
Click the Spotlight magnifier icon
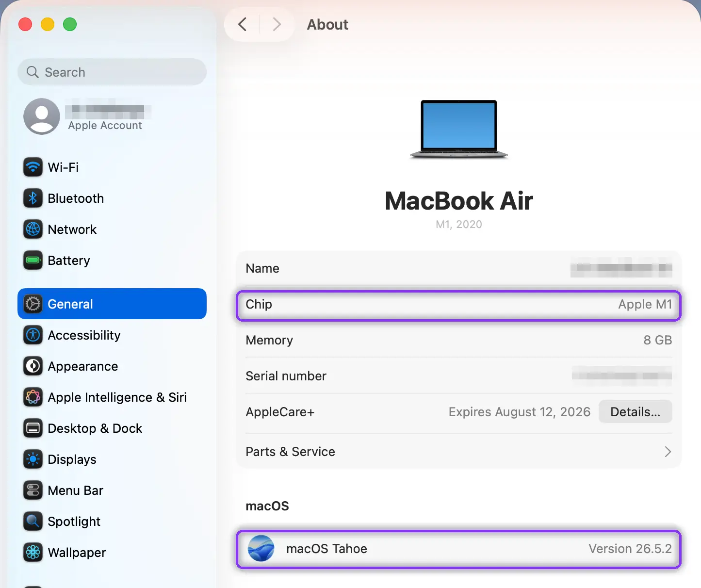coord(33,522)
